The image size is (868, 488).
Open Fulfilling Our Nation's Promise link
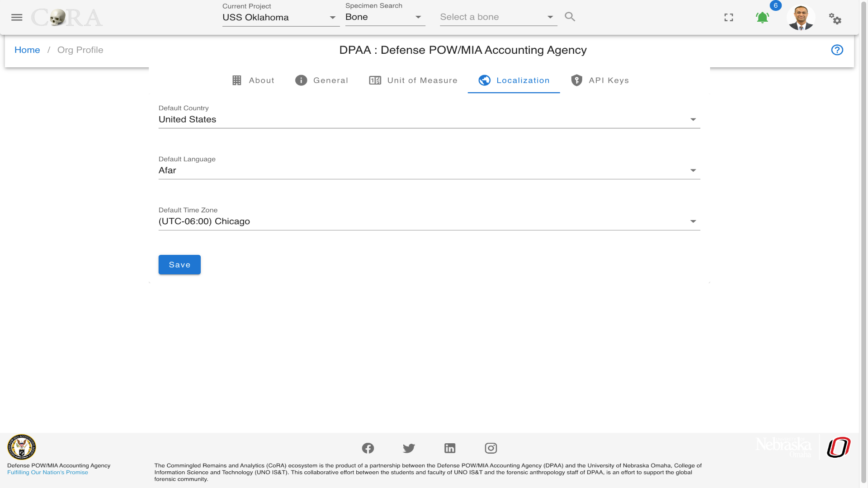pos(47,473)
